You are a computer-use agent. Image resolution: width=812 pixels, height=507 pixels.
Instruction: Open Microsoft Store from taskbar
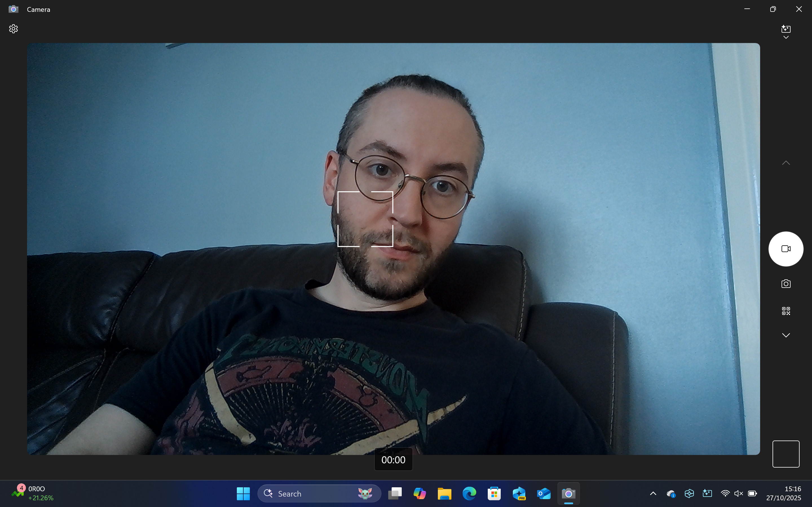pyautogui.click(x=494, y=493)
